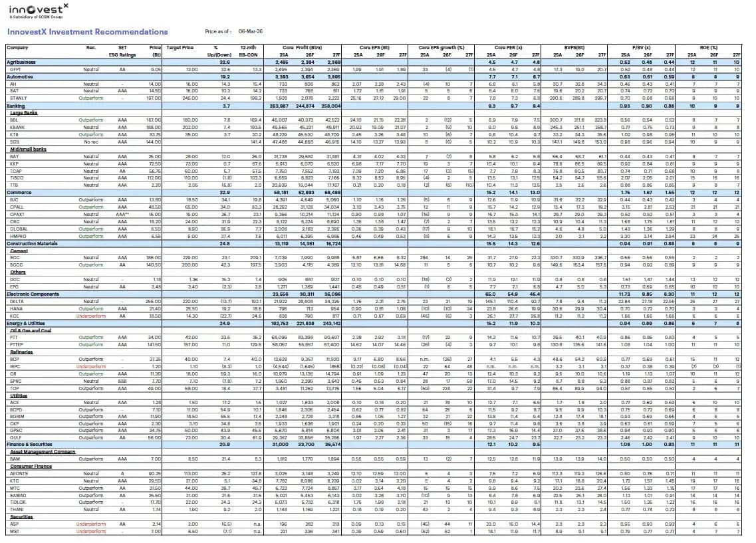Select the 'Automotive' sector row
Screen dimensions: 756x543
pos(374,76)
